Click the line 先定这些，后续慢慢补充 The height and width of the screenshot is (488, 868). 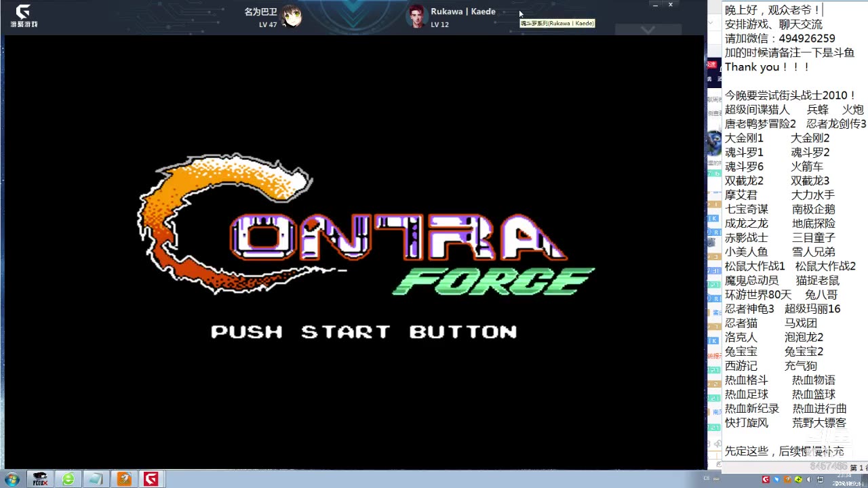pyautogui.click(x=785, y=451)
